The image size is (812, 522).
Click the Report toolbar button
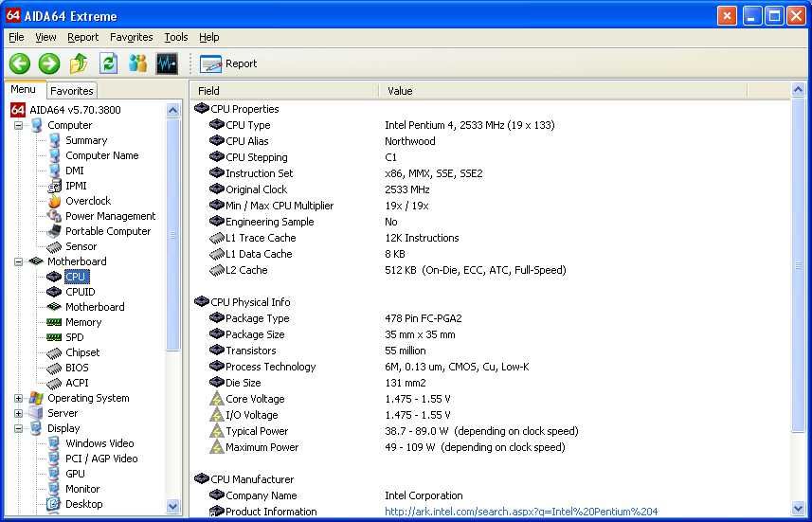click(x=228, y=63)
